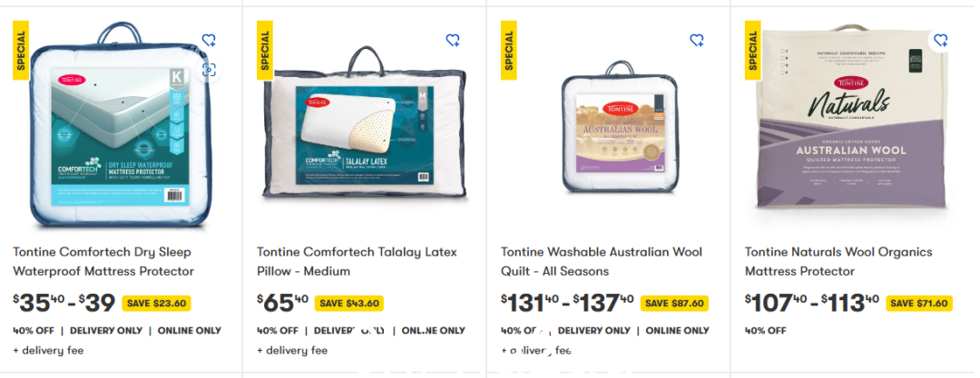This screenshot has height=378, width=980.
Task: Open Tontine Naturals Wool Organics title link
Action: [x=838, y=262]
